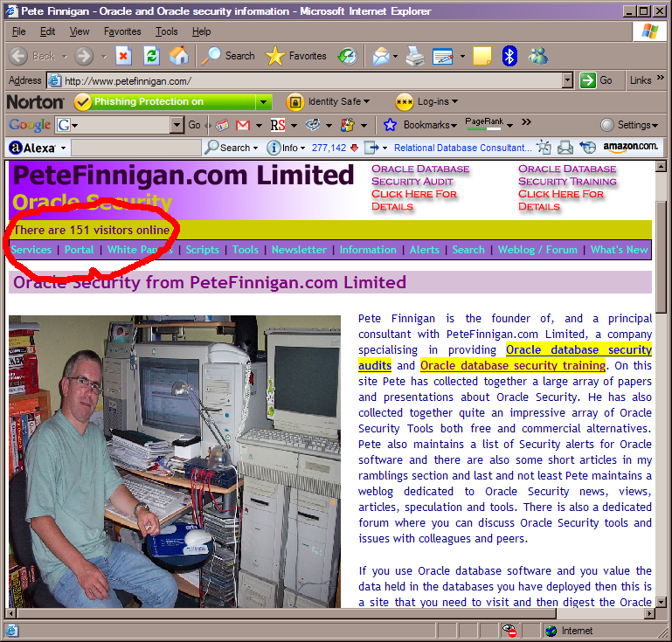Open the Help menu
This screenshot has height=642, width=672.
[x=202, y=31]
